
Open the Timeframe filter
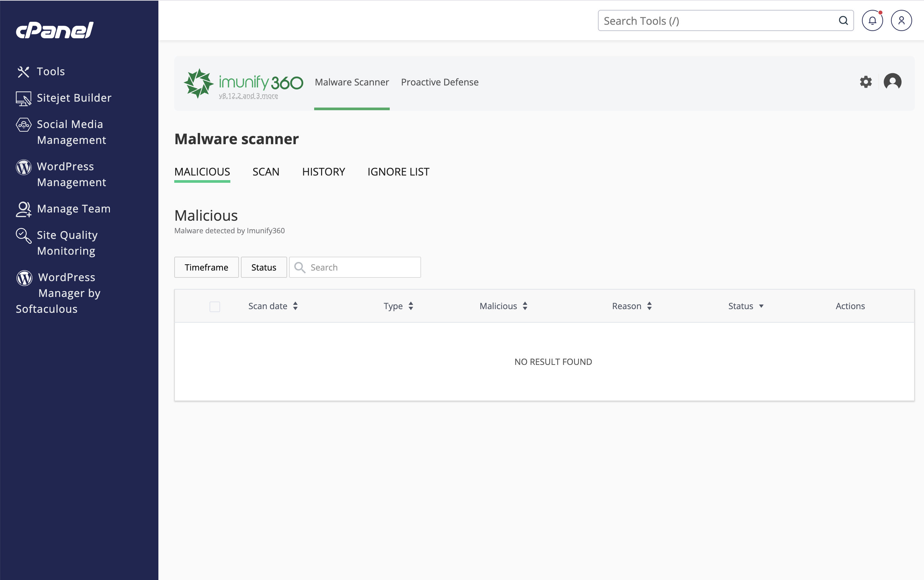click(206, 267)
